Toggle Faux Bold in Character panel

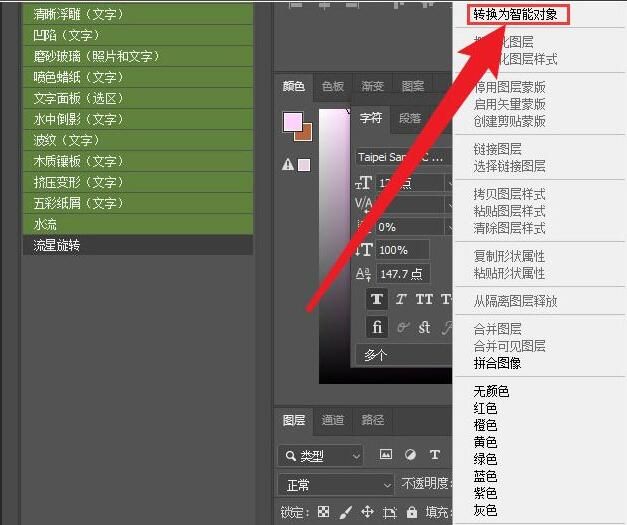(377, 299)
